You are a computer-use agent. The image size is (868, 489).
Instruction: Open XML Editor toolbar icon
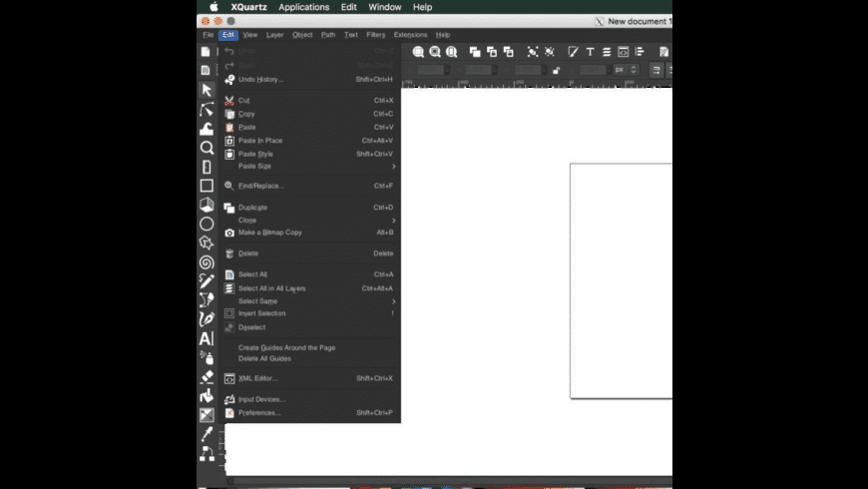624,52
